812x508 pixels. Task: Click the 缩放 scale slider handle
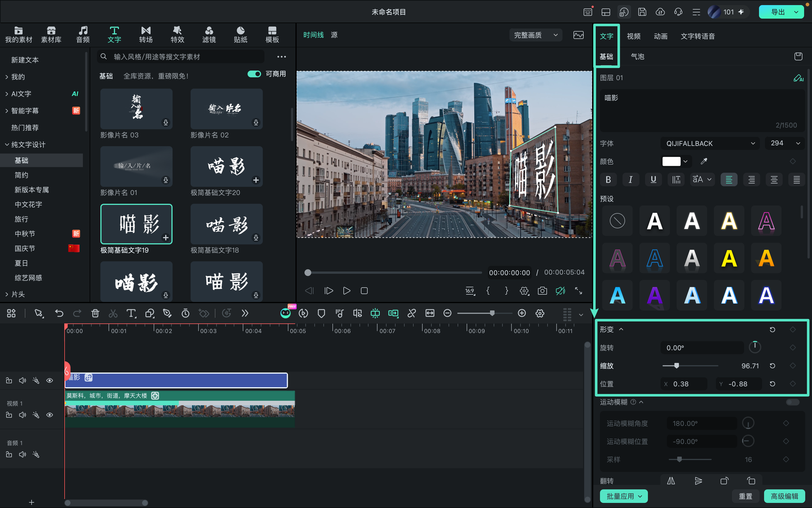point(676,365)
